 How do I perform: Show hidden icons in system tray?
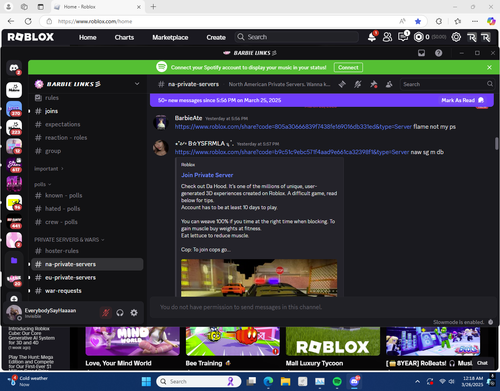pos(417,381)
